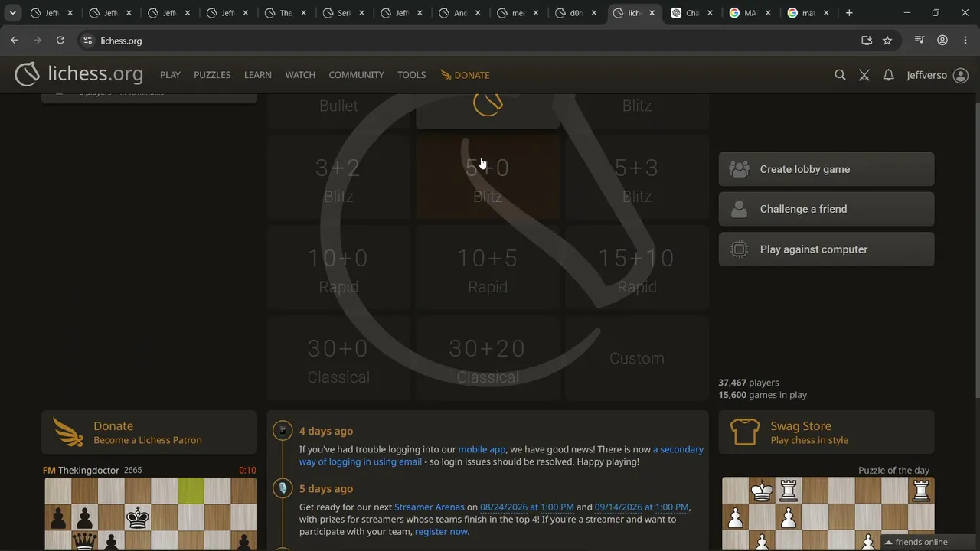Open the WATCH menu
This screenshot has width=980, height=551.
pos(300,75)
